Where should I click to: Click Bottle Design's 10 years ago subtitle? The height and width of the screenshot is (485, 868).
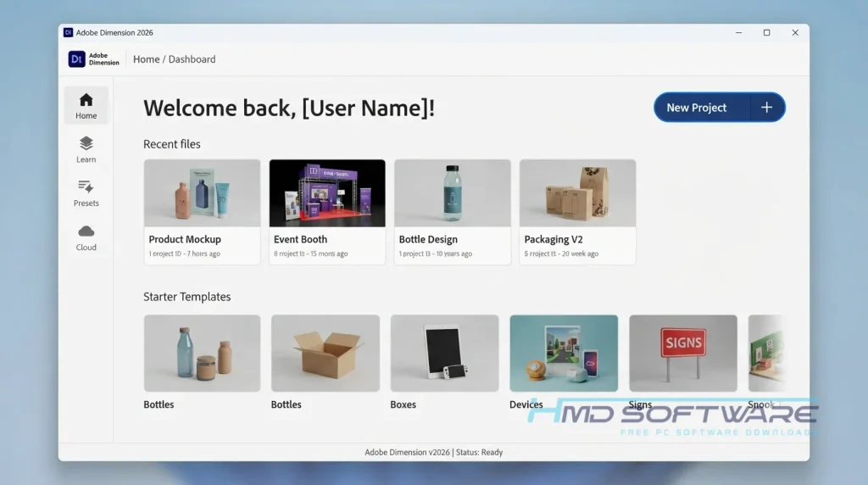tap(436, 254)
